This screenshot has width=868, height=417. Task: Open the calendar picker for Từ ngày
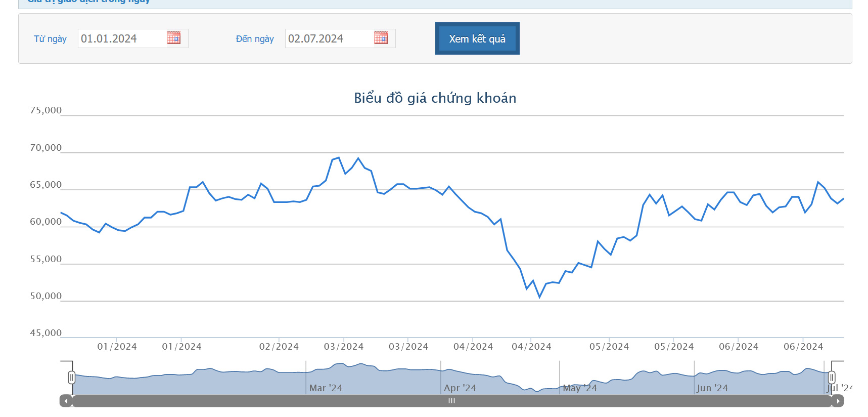pos(173,38)
